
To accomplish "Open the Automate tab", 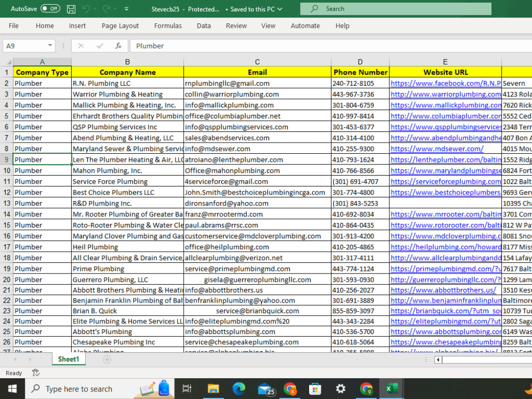I will 305,26.
